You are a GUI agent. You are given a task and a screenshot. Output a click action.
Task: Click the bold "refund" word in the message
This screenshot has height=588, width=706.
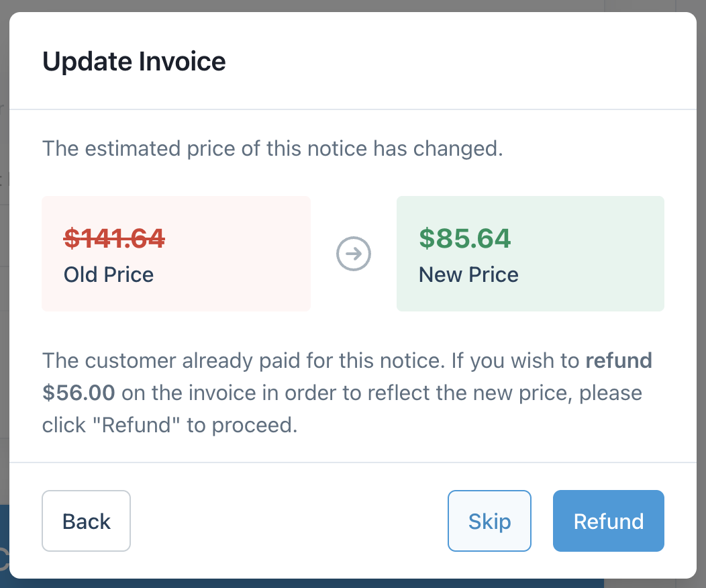pos(619,360)
